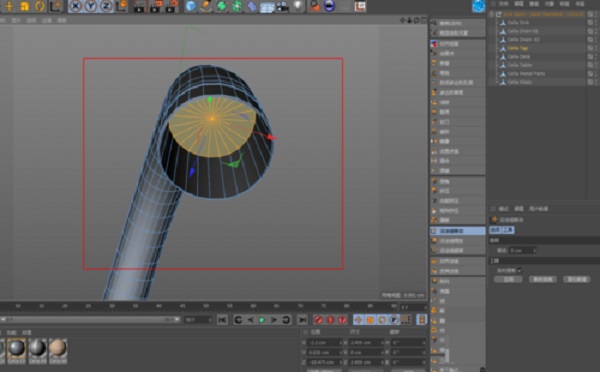Add a camera object
The image size is (600, 372).
pos(282,6)
